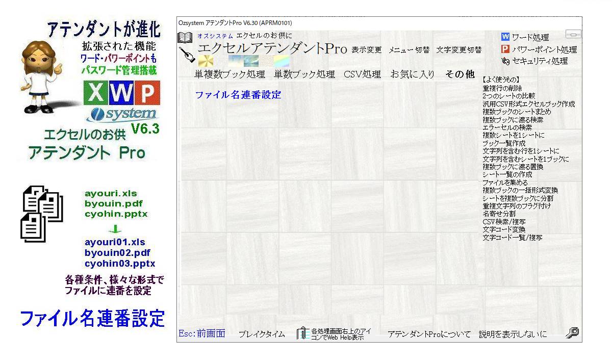Toggle 説明を表示しないに option
The height and width of the screenshot is (364, 612).
513,334
